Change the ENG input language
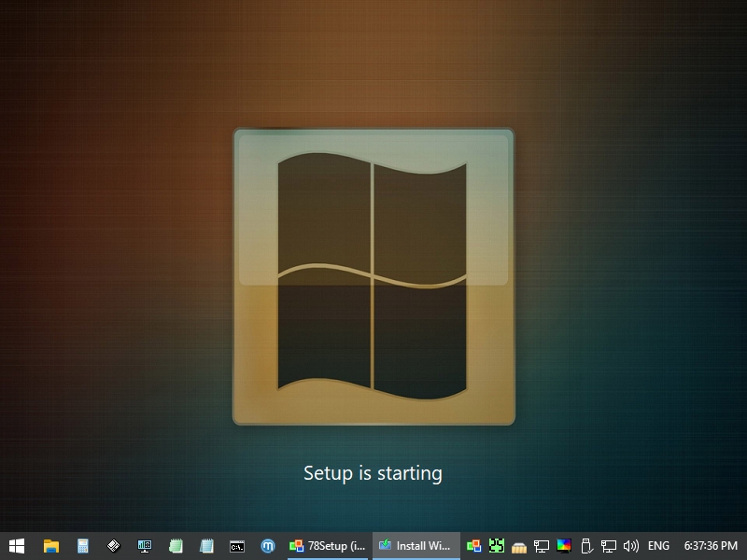Screen dimensions: 747x560 [658, 546]
